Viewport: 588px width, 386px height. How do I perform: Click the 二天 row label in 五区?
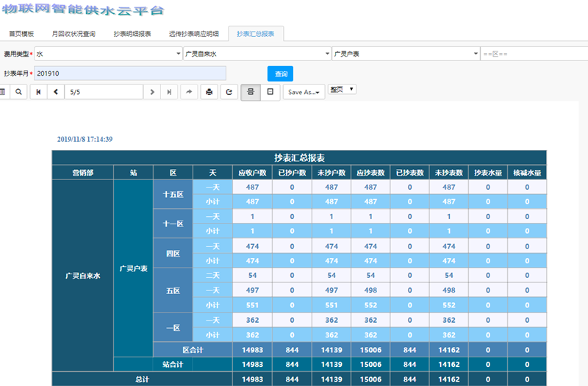click(x=212, y=275)
